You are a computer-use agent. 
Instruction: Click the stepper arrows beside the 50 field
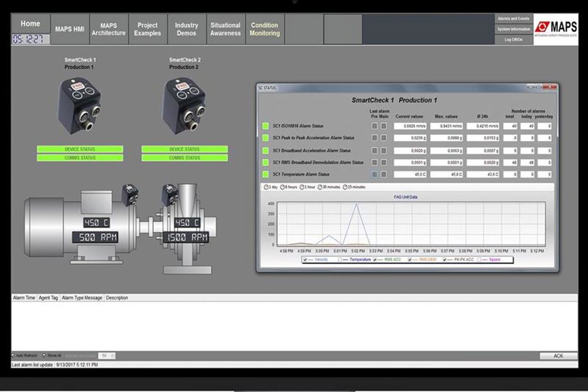113,355
